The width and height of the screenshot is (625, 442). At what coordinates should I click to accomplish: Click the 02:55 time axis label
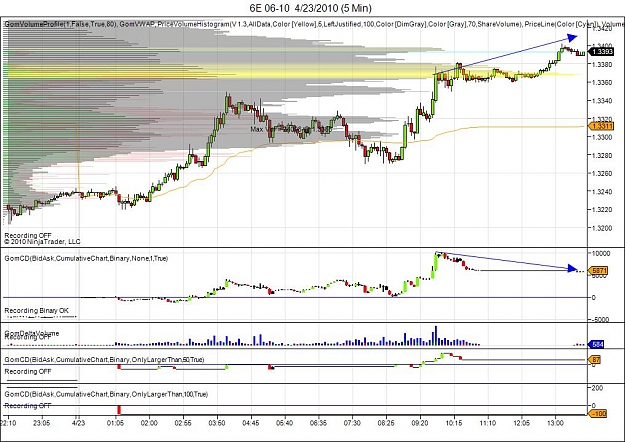183,423
